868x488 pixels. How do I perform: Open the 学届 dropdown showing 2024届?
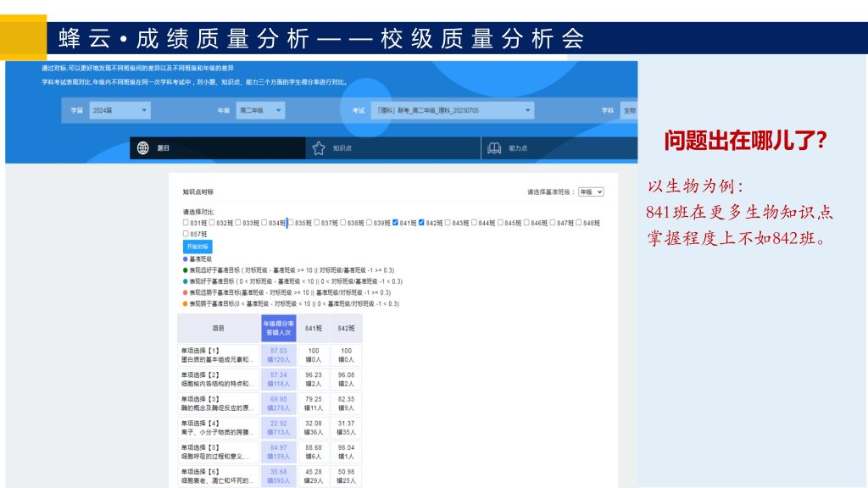(x=120, y=111)
